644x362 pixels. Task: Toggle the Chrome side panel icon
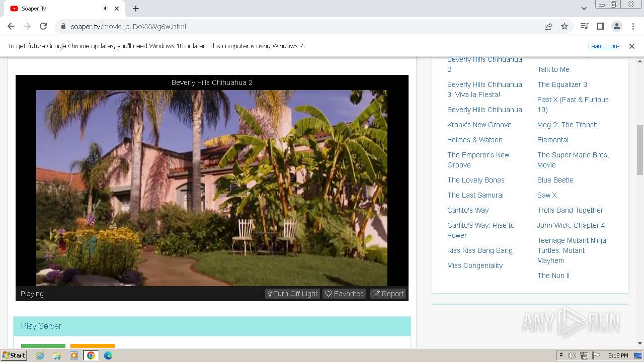(x=601, y=27)
